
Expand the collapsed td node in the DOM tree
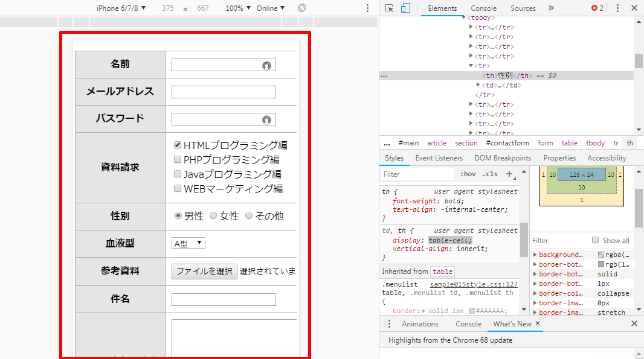(478, 85)
